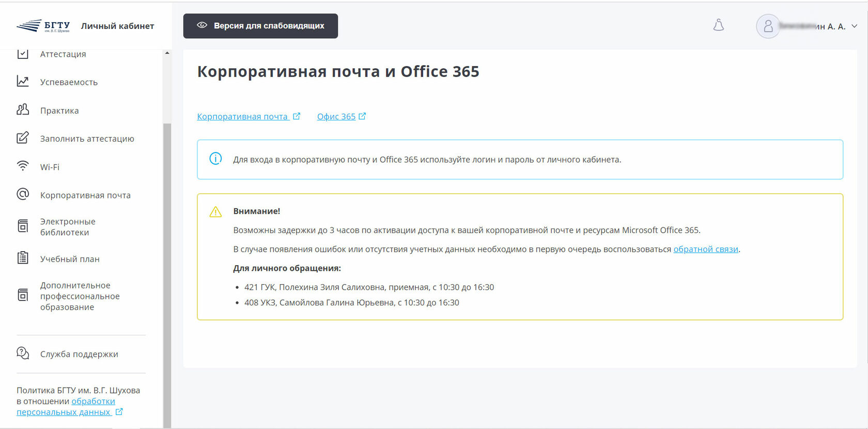This screenshot has height=429, width=868.
Task: Click the Служба поддержки chat icon
Action: point(23,354)
